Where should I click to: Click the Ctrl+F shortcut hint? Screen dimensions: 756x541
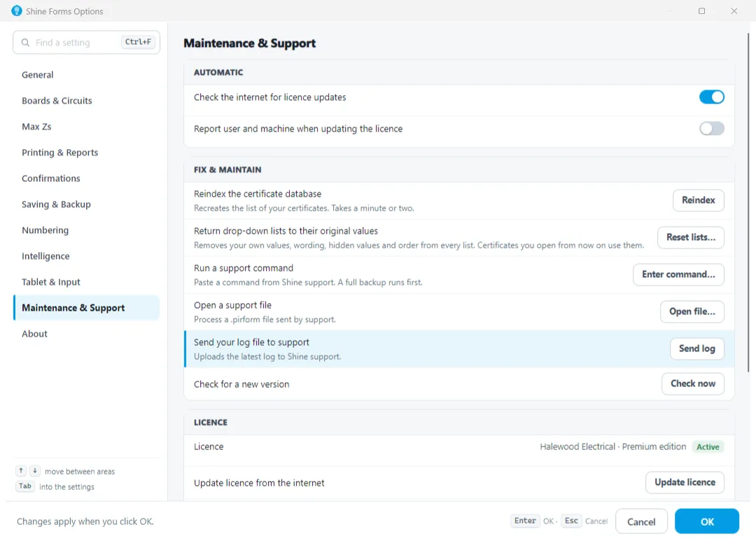(x=138, y=42)
